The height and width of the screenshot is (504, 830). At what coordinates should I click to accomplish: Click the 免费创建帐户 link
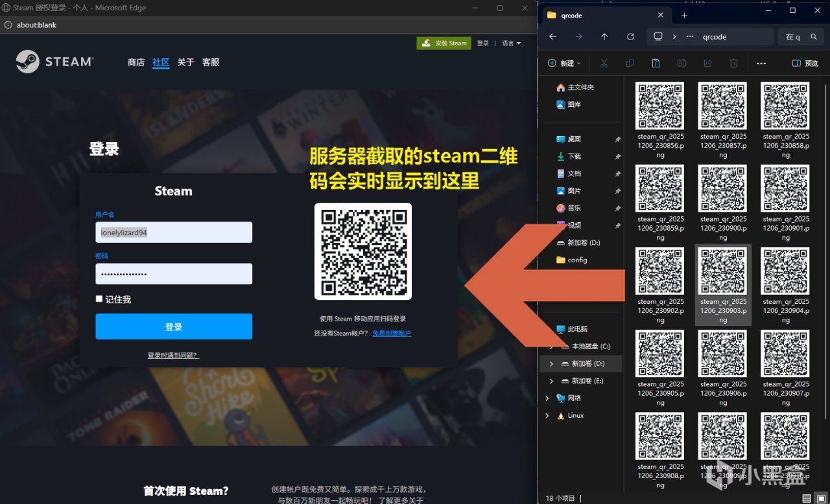[x=392, y=333]
